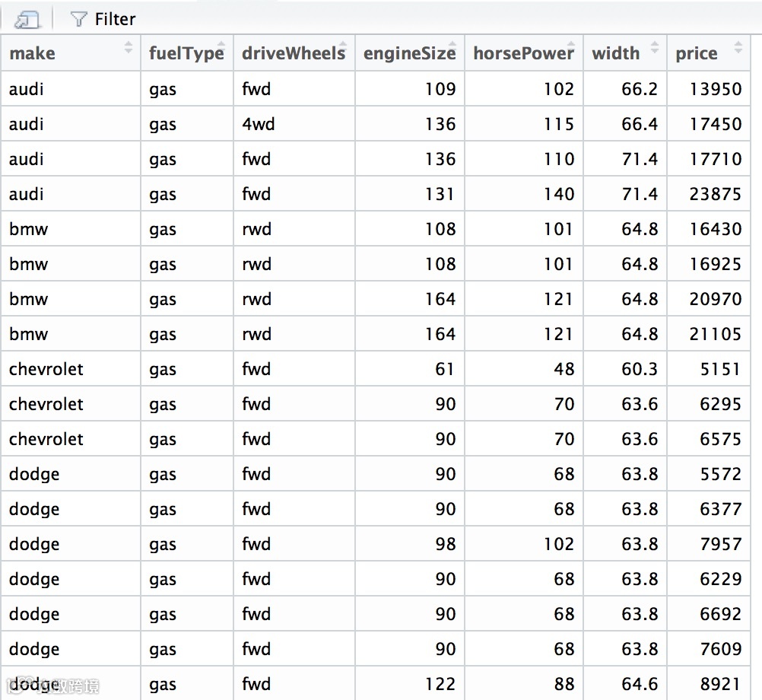
Task: Select the price cell 17710
Action: coord(709,159)
